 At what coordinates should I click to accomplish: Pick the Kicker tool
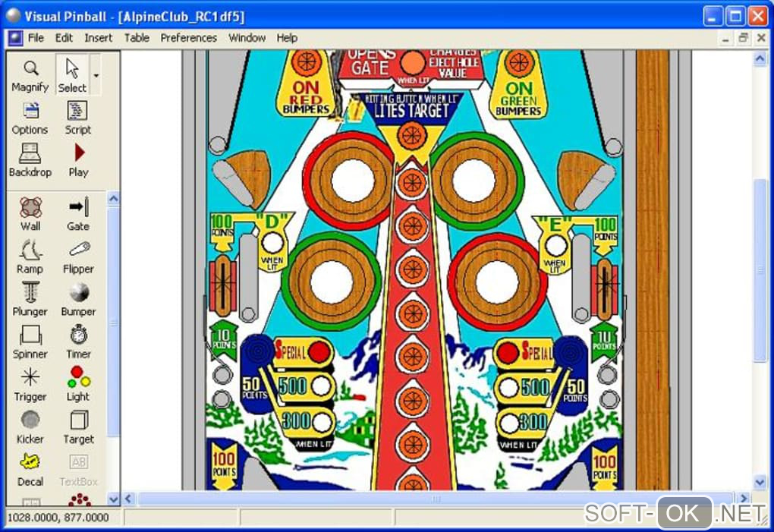coord(30,427)
